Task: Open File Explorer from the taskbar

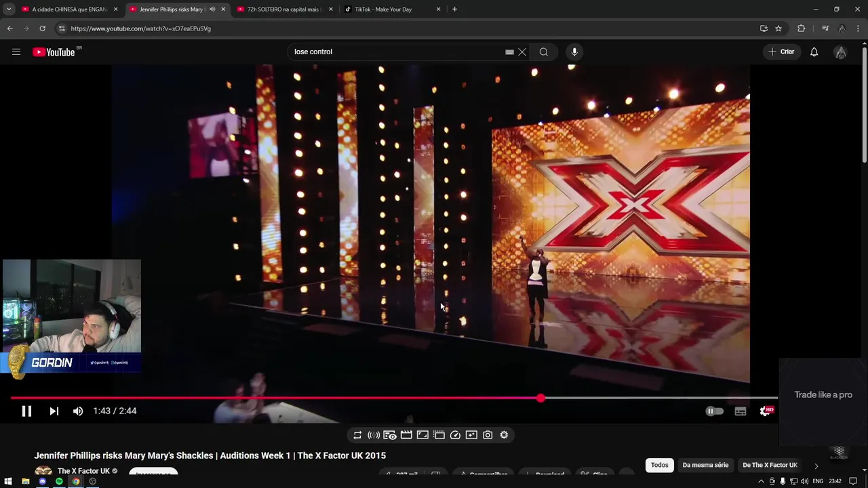Action: pos(25,481)
